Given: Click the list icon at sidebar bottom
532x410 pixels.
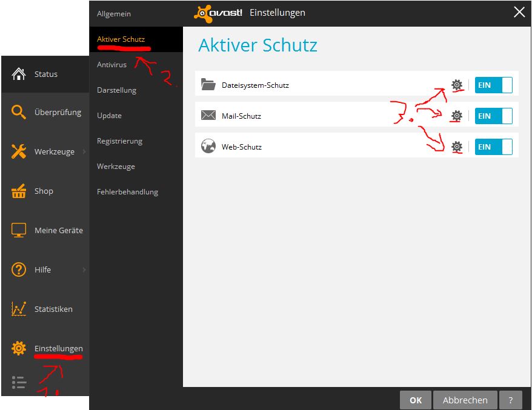Looking at the screenshot, I should click(x=19, y=382).
